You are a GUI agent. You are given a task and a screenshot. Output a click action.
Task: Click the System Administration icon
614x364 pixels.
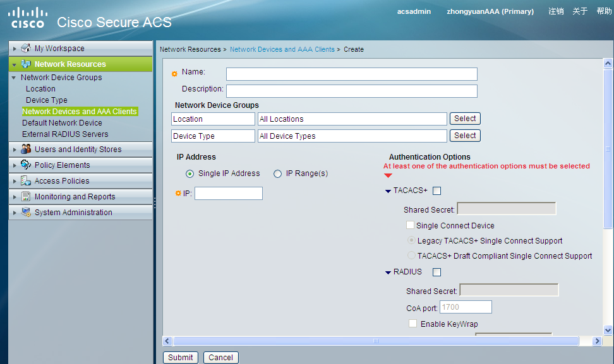pos(26,212)
